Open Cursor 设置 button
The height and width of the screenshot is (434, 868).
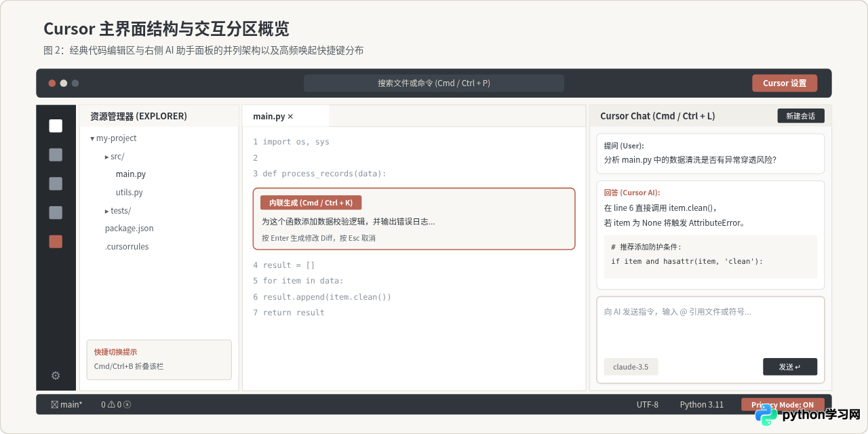click(785, 83)
